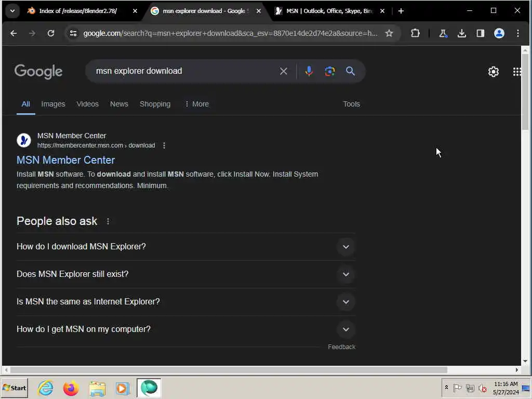
Task: Click the membercenter.msn.com URL breadcrumb
Action: coord(96,145)
